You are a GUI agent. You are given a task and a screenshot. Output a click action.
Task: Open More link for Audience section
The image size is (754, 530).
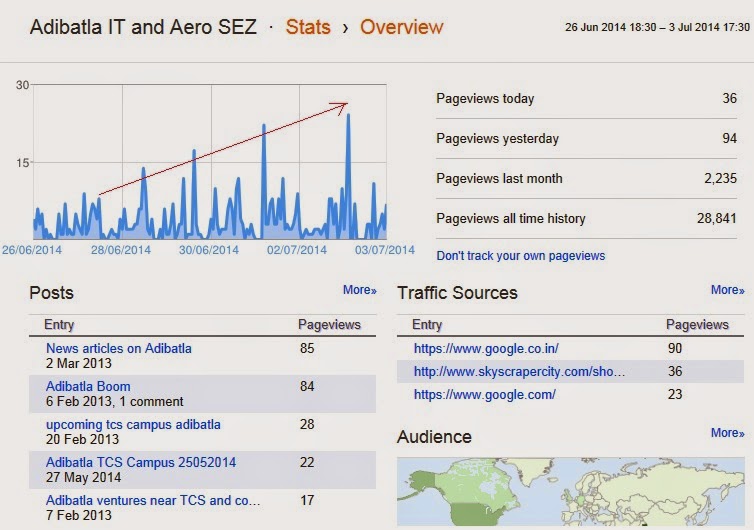point(727,432)
